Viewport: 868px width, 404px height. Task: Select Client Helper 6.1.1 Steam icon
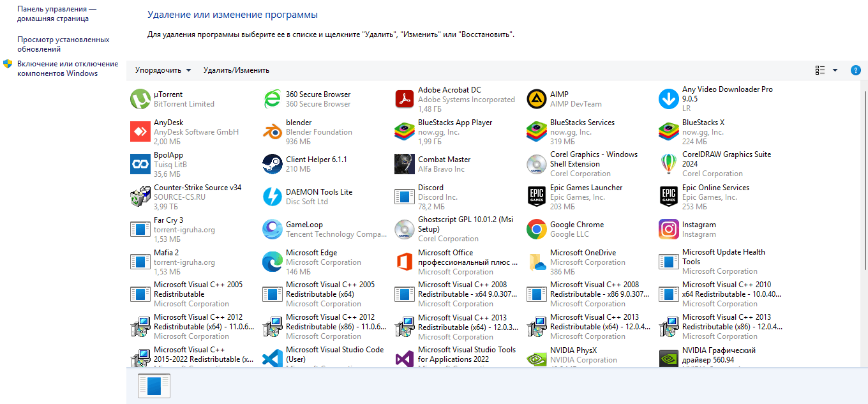[x=273, y=164]
